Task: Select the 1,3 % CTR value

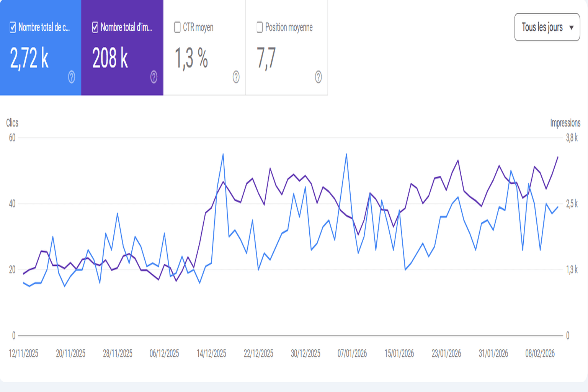Action: tap(191, 59)
